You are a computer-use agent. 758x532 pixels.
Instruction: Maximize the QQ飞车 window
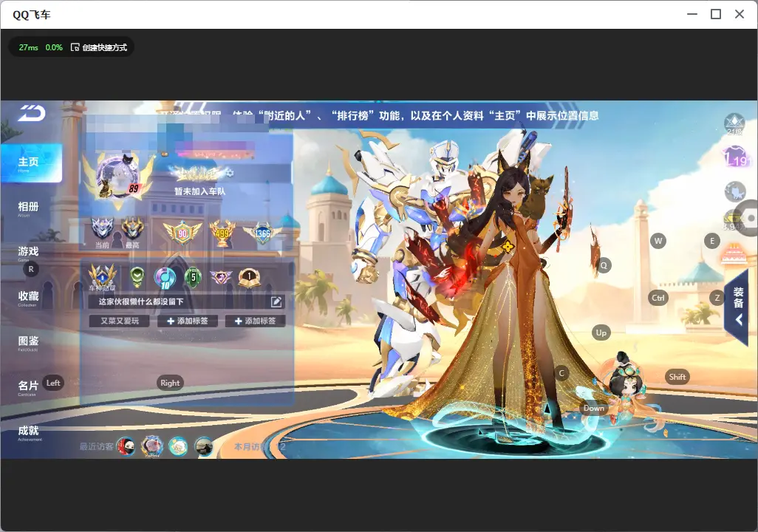[x=716, y=14]
